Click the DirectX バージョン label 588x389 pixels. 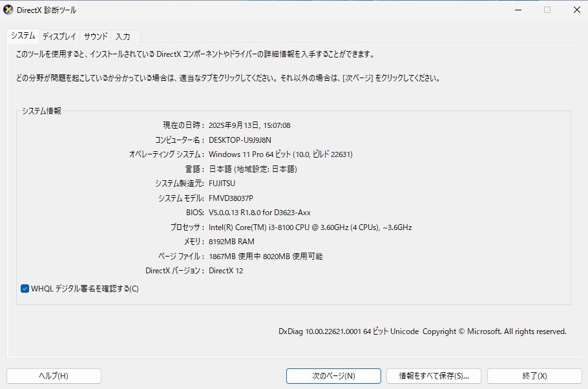coord(175,271)
